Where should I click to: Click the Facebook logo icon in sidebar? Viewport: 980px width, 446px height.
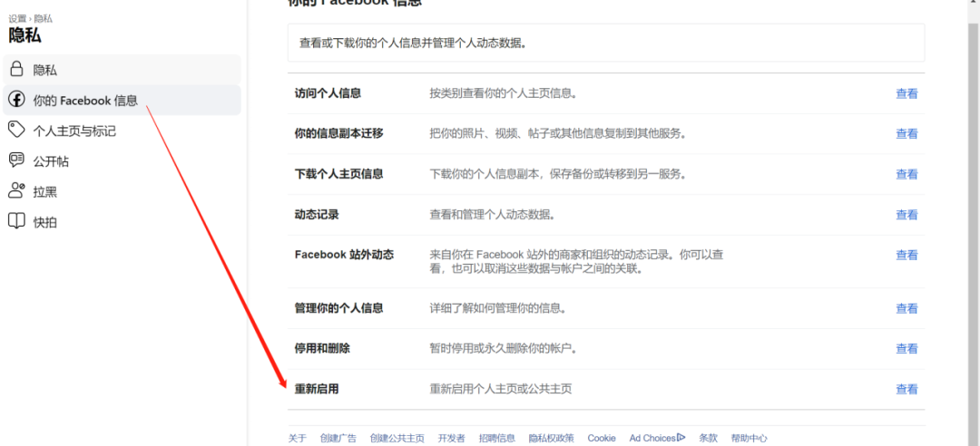(x=17, y=100)
